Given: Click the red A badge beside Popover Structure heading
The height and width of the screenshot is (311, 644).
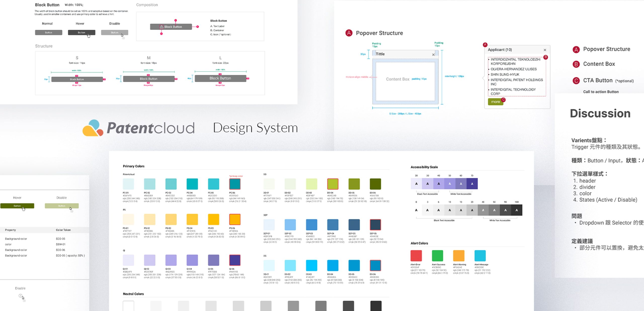Looking at the screenshot, I should [349, 33].
